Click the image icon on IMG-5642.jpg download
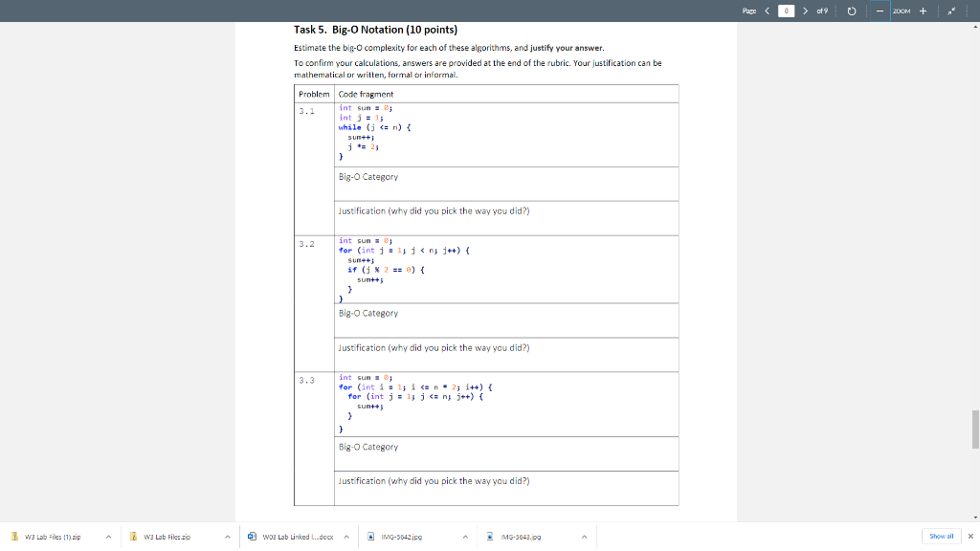Image resolution: width=980 pixels, height=551 pixels. tap(373, 537)
